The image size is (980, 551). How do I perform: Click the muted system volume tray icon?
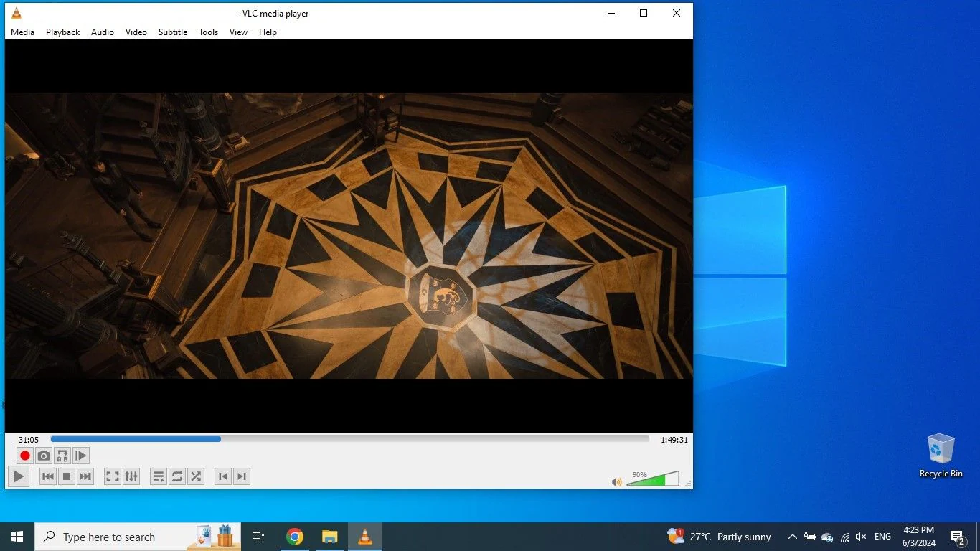click(x=861, y=537)
